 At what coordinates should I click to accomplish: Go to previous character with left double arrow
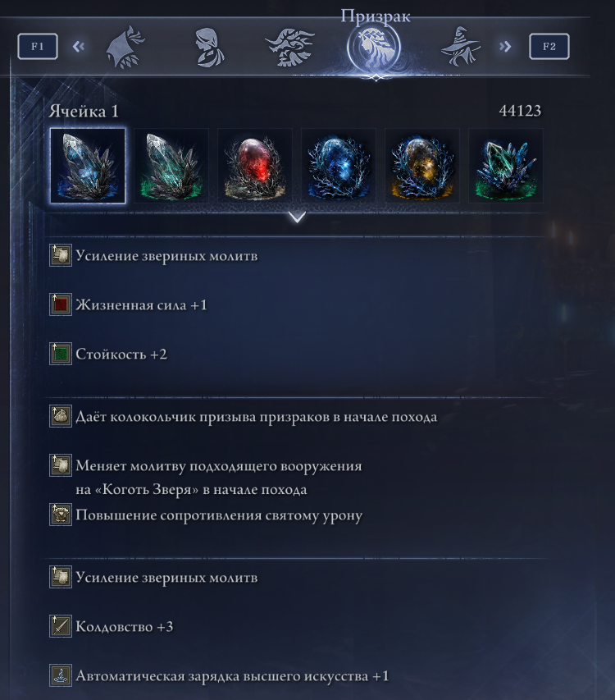tap(79, 47)
